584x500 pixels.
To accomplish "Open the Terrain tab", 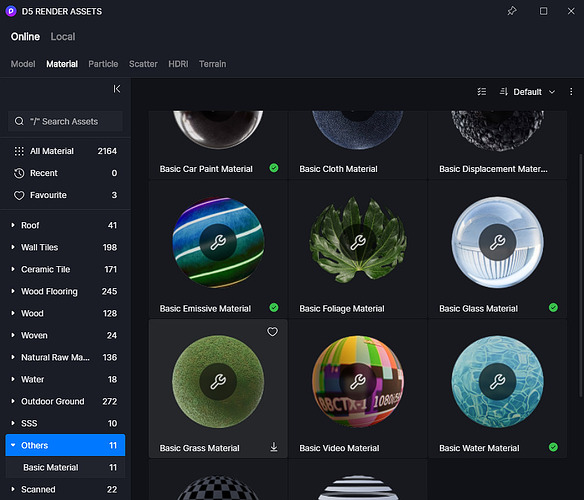I will coord(212,64).
